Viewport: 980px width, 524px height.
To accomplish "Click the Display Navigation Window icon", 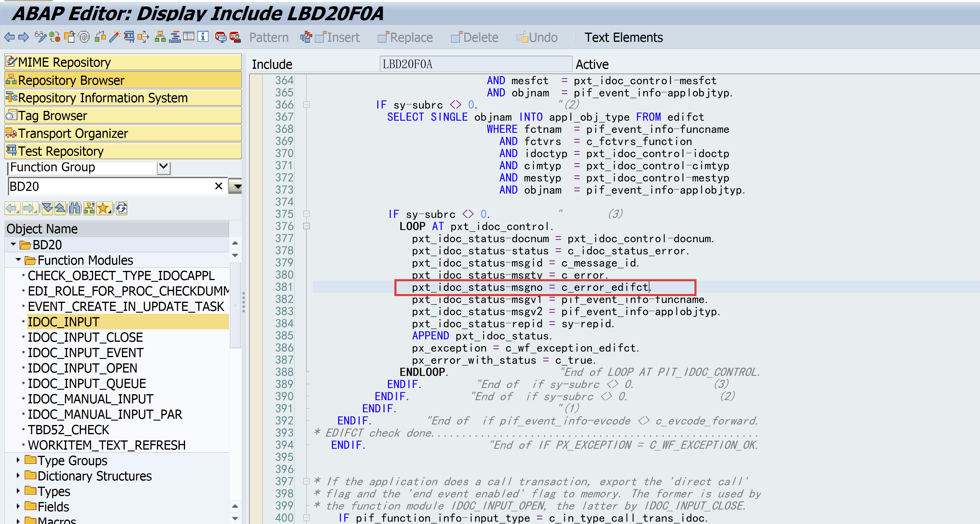I will click(175, 37).
